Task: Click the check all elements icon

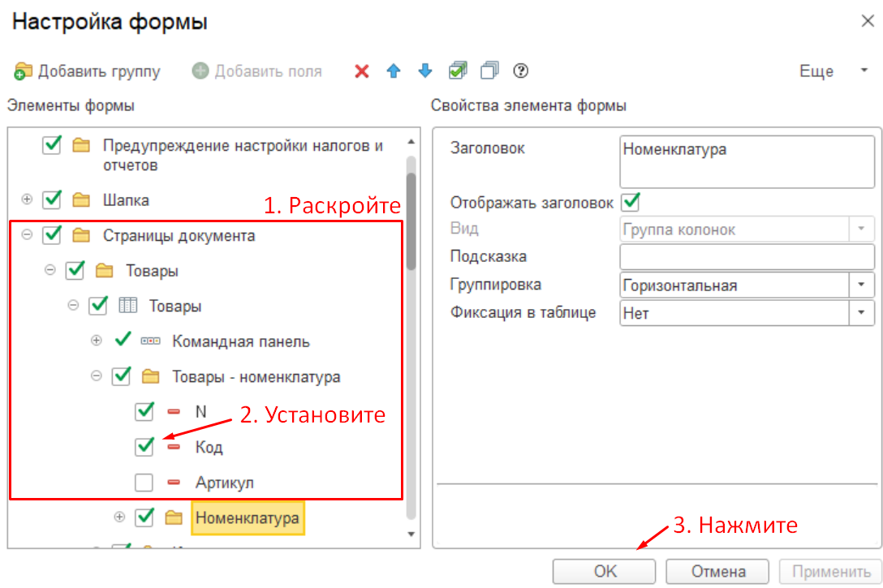Action: (x=458, y=71)
